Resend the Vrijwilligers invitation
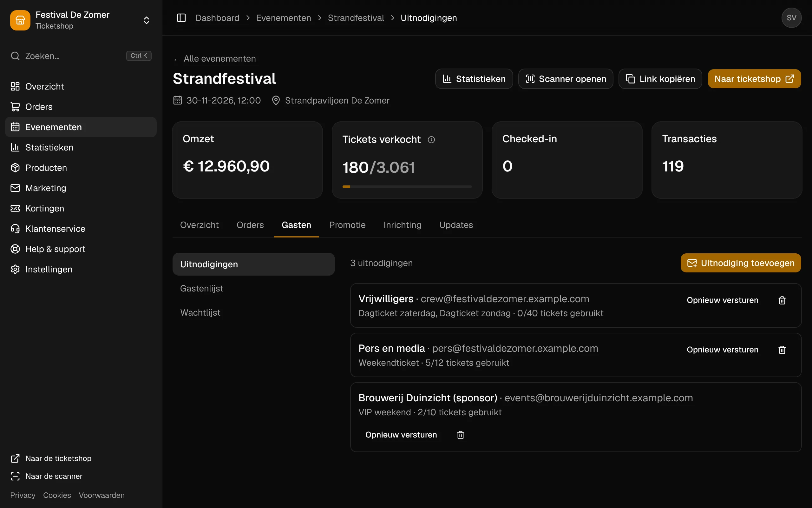 point(723,300)
